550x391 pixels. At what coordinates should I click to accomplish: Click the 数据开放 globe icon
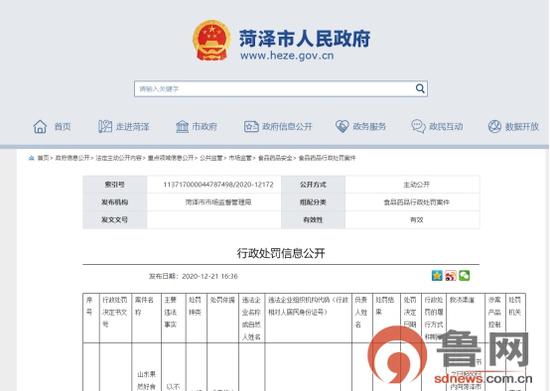[x=495, y=127]
